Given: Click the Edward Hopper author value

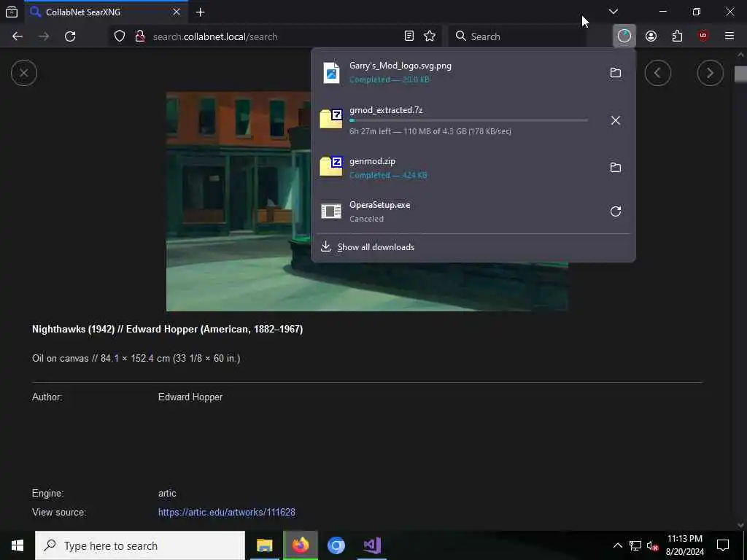Looking at the screenshot, I should (x=190, y=397).
